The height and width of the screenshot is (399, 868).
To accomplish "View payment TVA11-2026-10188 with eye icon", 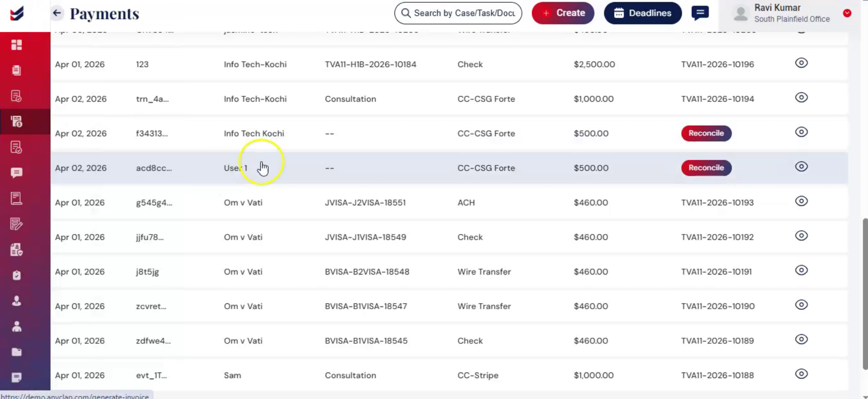I will 801,374.
